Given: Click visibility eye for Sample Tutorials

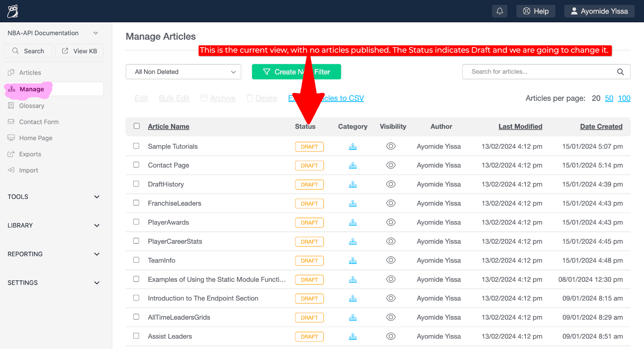Looking at the screenshot, I should (391, 146).
